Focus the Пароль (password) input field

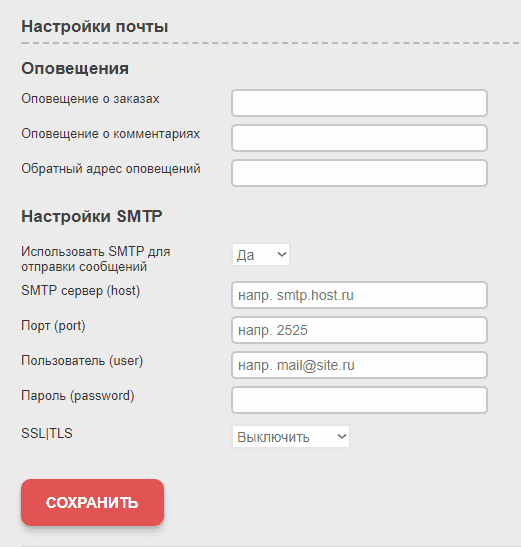[359, 400]
